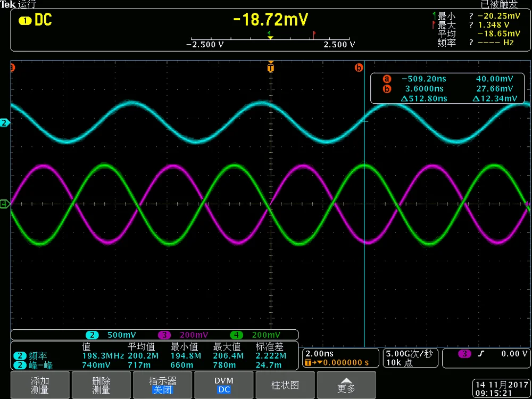
Task: Click 删除测量 remove measurement button
Action: (x=101, y=385)
